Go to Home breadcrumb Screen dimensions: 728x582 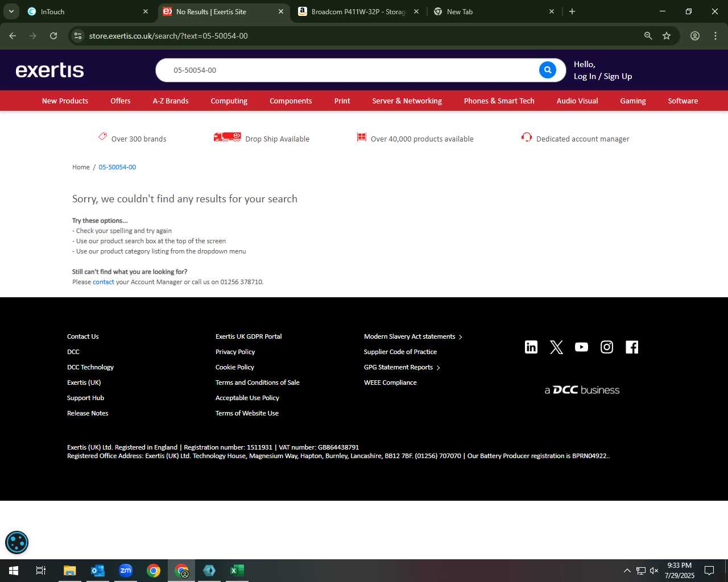click(x=81, y=167)
